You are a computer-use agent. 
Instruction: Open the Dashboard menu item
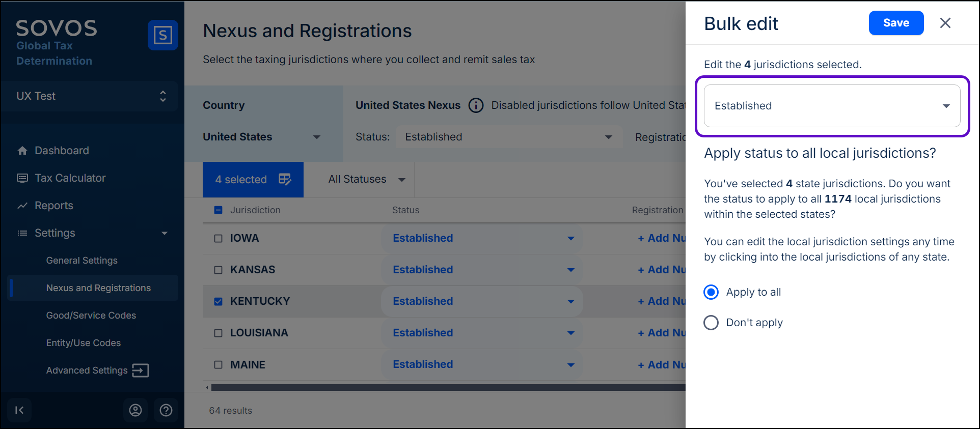(62, 151)
